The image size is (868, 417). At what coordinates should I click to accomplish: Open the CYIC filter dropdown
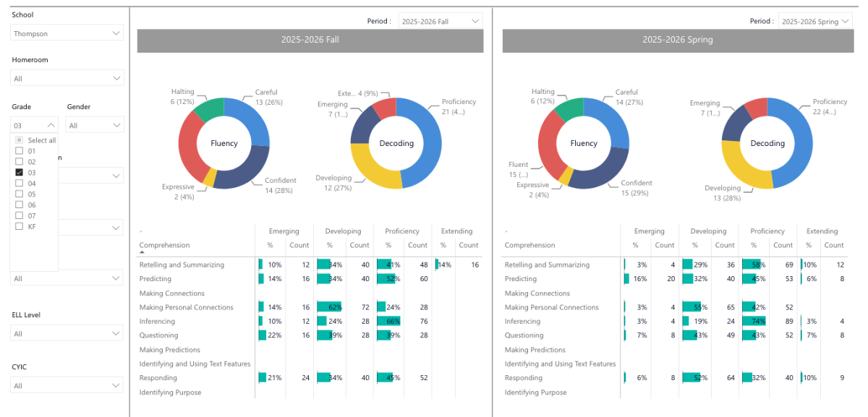pos(67,385)
